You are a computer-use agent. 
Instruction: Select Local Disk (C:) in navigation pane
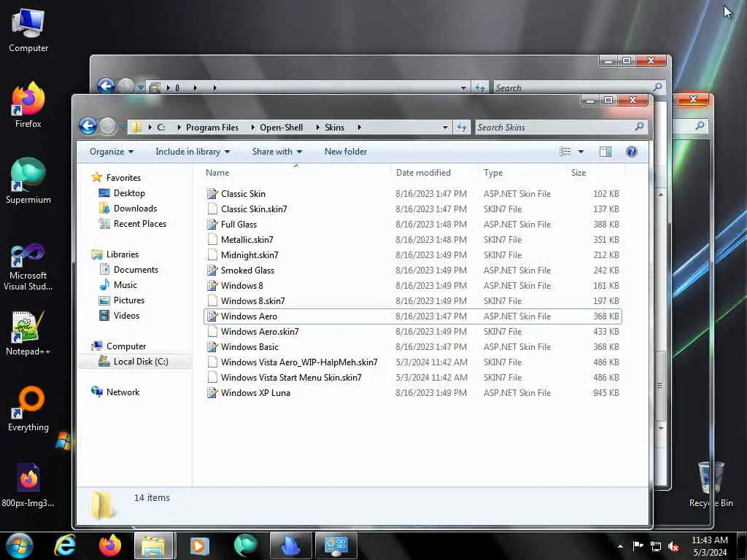pos(134,362)
